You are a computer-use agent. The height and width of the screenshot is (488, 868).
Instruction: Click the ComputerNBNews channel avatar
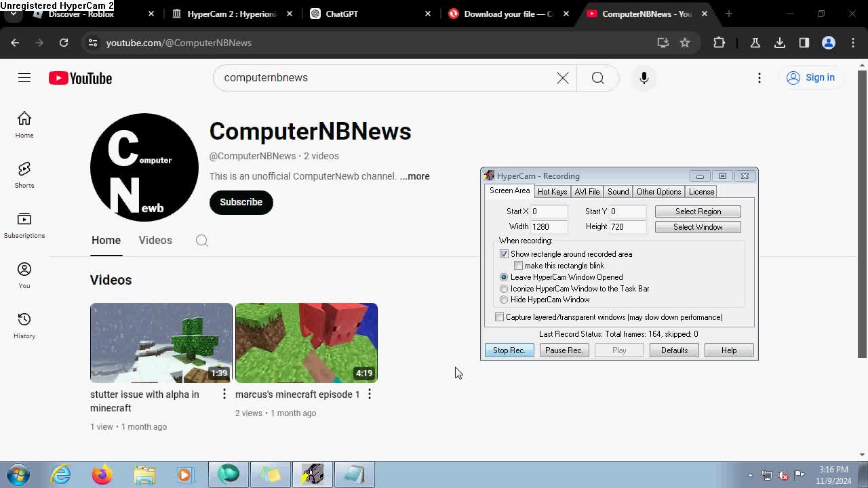pyautogui.click(x=144, y=167)
